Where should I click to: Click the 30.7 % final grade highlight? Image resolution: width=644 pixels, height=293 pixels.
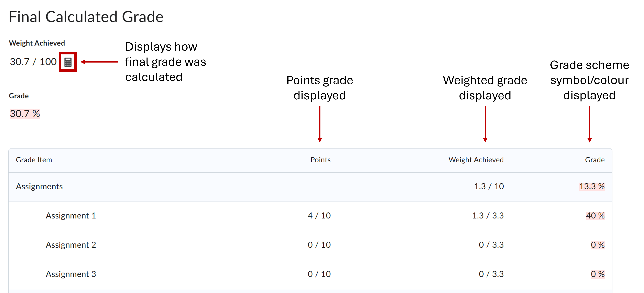(25, 114)
